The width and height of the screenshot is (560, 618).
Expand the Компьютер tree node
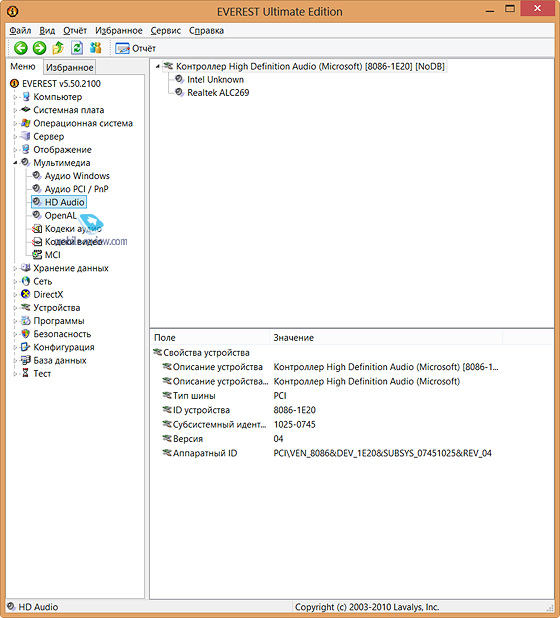15,97
